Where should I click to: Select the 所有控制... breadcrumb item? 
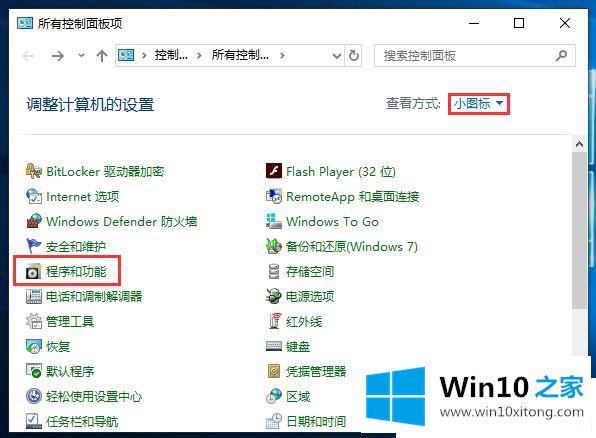tap(240, 56)
